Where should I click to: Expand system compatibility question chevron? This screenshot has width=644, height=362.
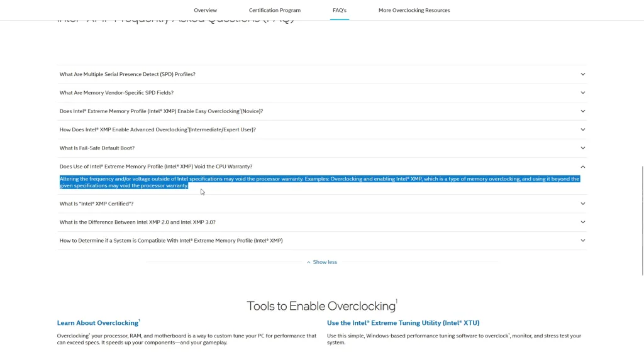pyautogui.click(x=583, y=241)
